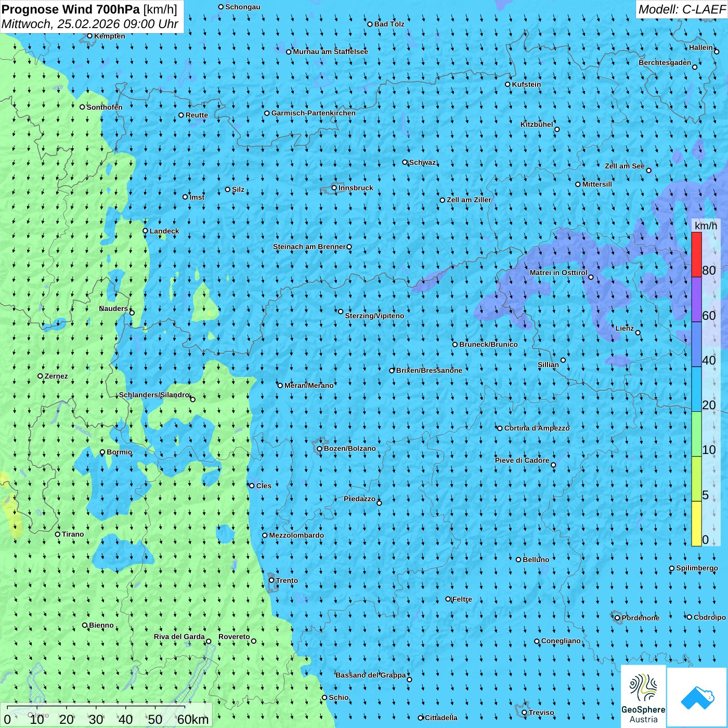Click the Pieve di Cadore label
The image size is (728, 728).
522,460
